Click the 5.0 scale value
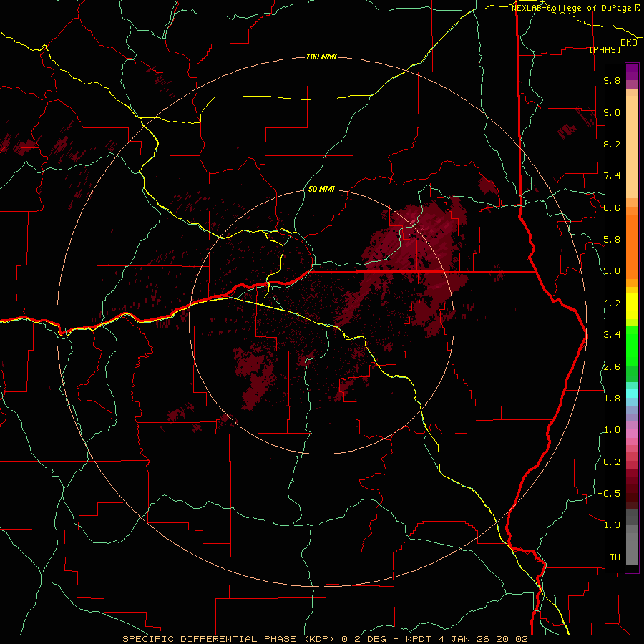 click(x=612, y=271)
